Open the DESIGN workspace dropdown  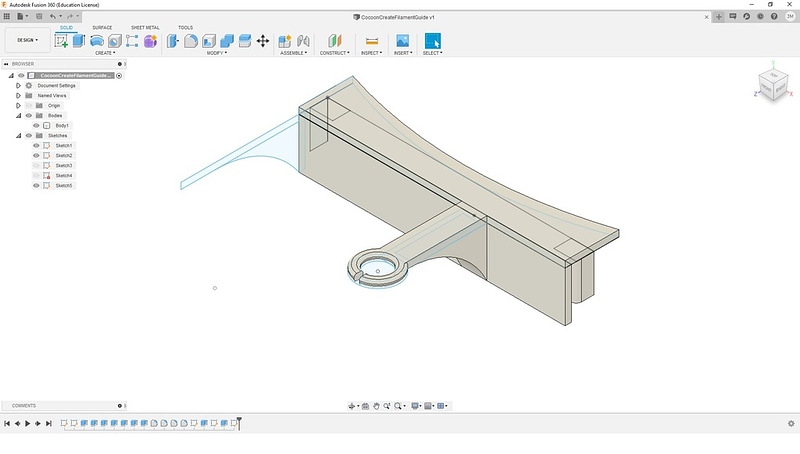tap(28, 40)
